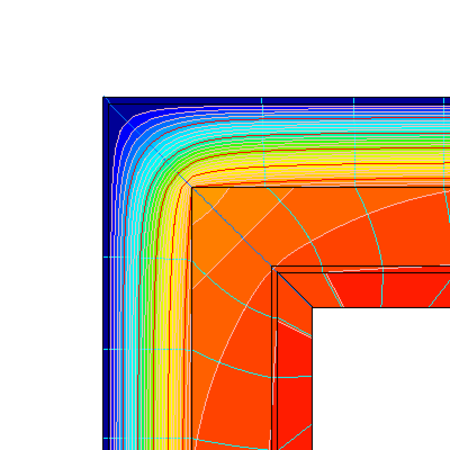
Task: Click the cyan tick mark nearest corner on top edge
Action: pos(262,101)
